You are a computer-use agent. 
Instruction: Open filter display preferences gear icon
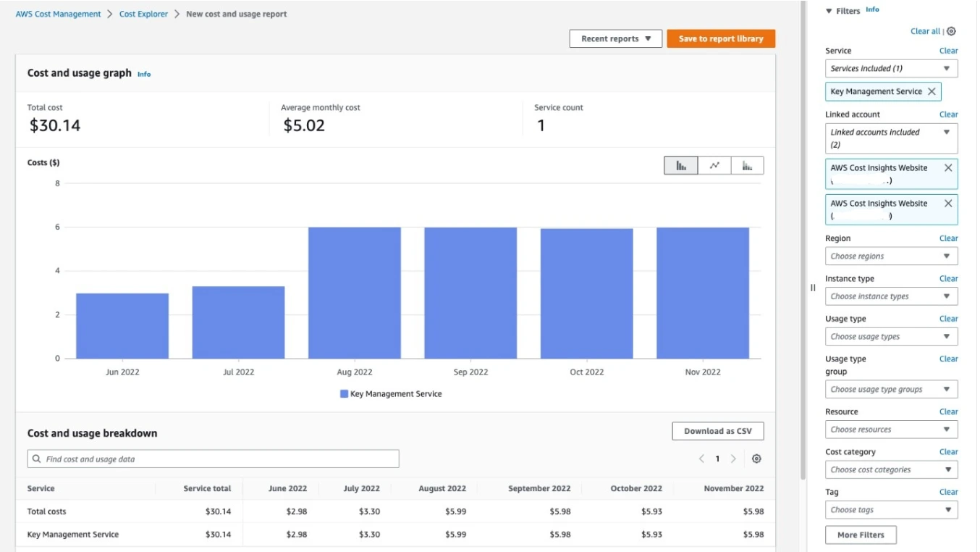click(x=952, y=31)
